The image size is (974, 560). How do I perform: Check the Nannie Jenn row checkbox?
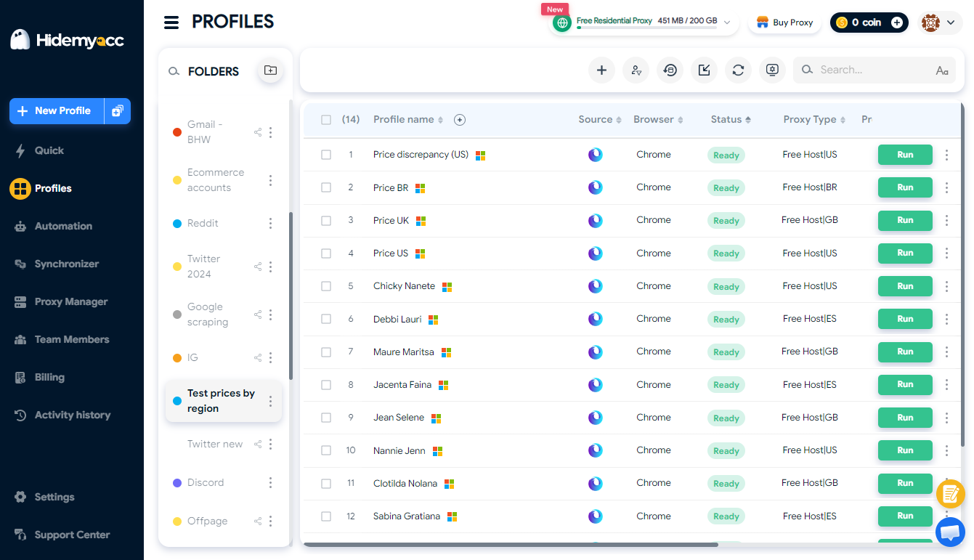326,450
